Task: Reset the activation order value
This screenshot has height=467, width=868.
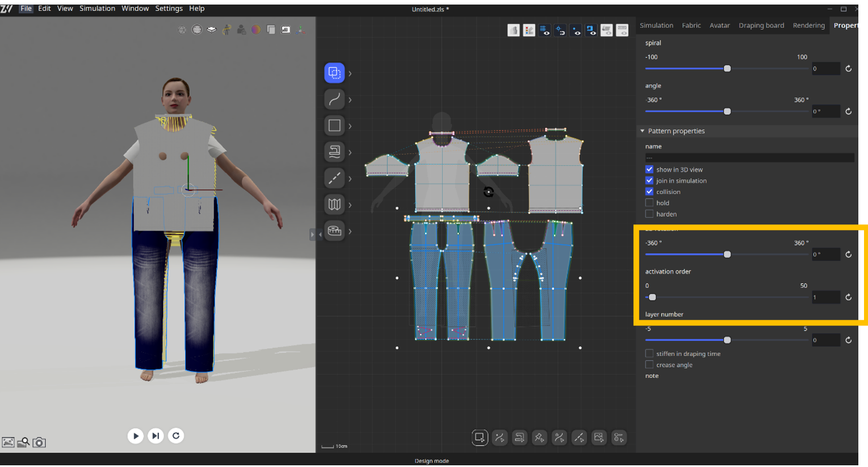Action: (x=848, y=297)
